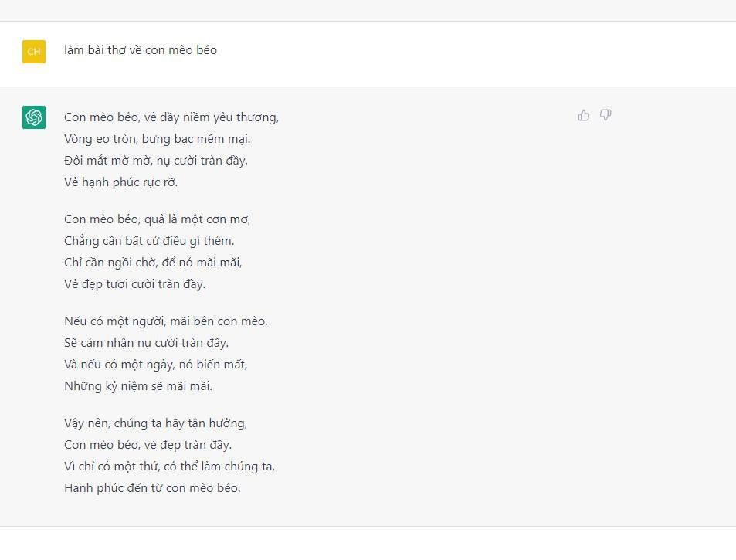The width and height of the screenshot is (736, 560).
Task: Click the line "Đôi mắt mờ mờ, nụ cười tràn đầy,"
Action: 156,161
